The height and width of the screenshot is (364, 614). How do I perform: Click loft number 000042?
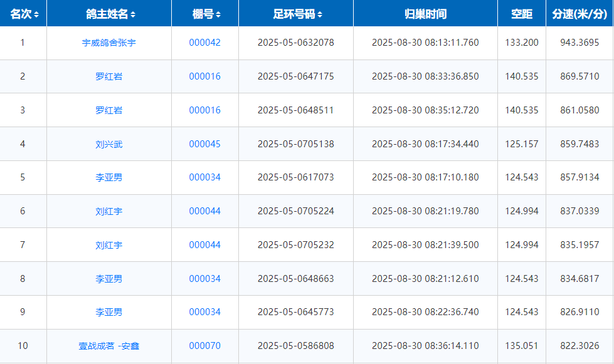pyautogui.click(x=205, y=43)
